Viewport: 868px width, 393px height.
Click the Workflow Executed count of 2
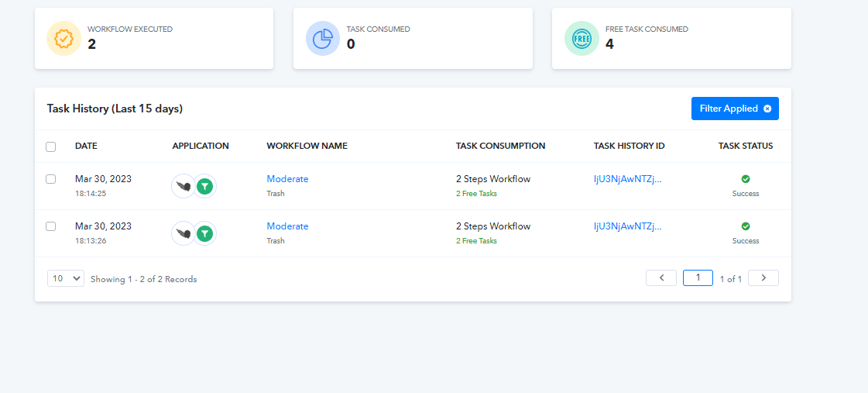pos(92,43)
